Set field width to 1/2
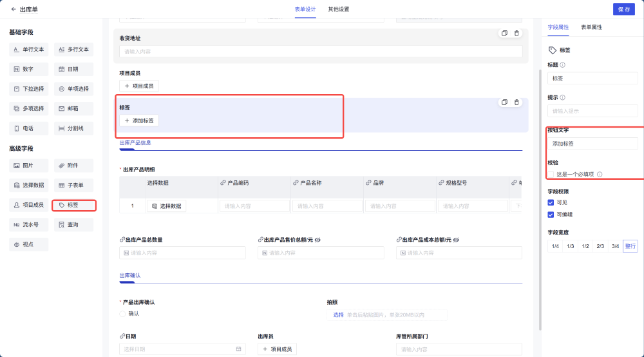 click(x=585, y=246)
